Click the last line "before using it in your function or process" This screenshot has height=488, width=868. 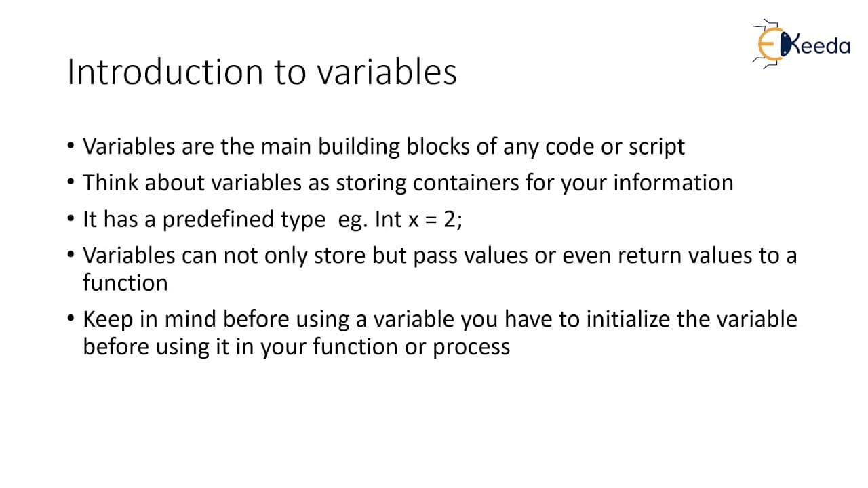(296, 346)
